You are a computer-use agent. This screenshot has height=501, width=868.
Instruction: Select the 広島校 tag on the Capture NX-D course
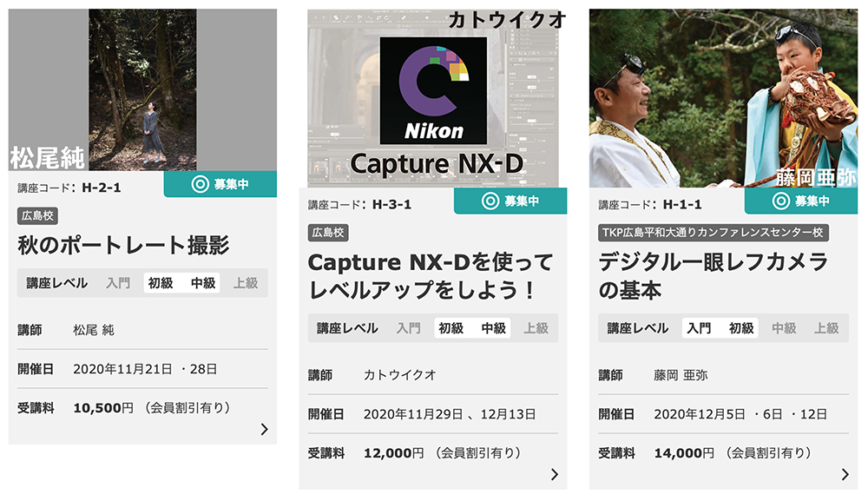(328, 233)
